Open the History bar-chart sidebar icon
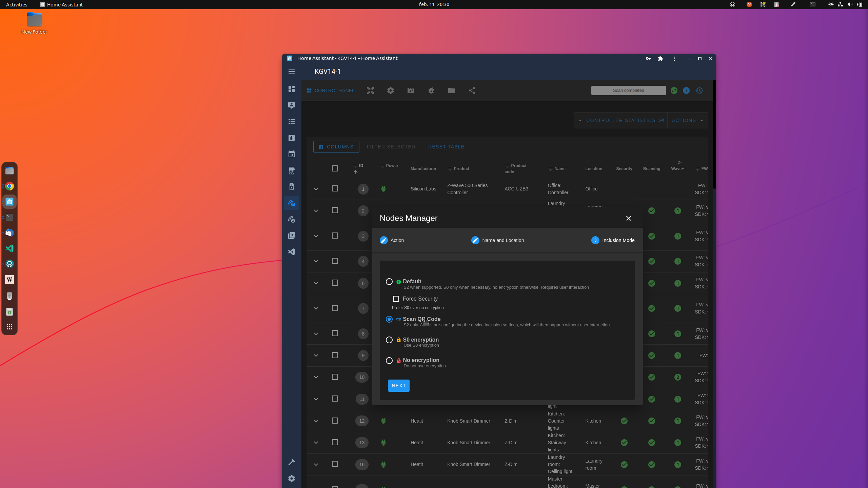The height and width of the screenshot is (488, 868). coord(291,138)
